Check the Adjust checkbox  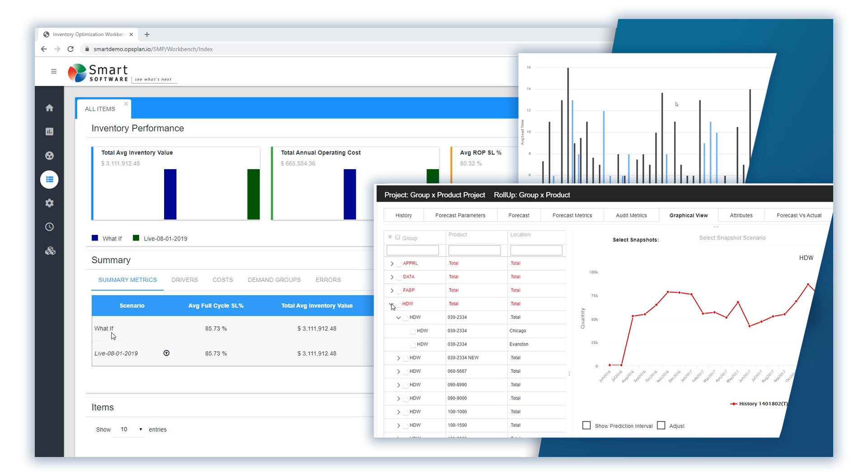coord(661,425)
